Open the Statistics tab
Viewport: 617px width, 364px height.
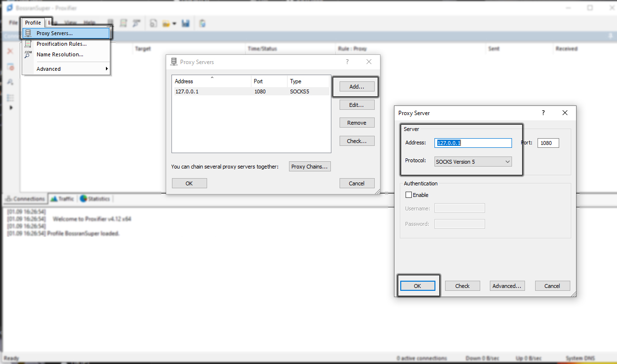[95, 199]
